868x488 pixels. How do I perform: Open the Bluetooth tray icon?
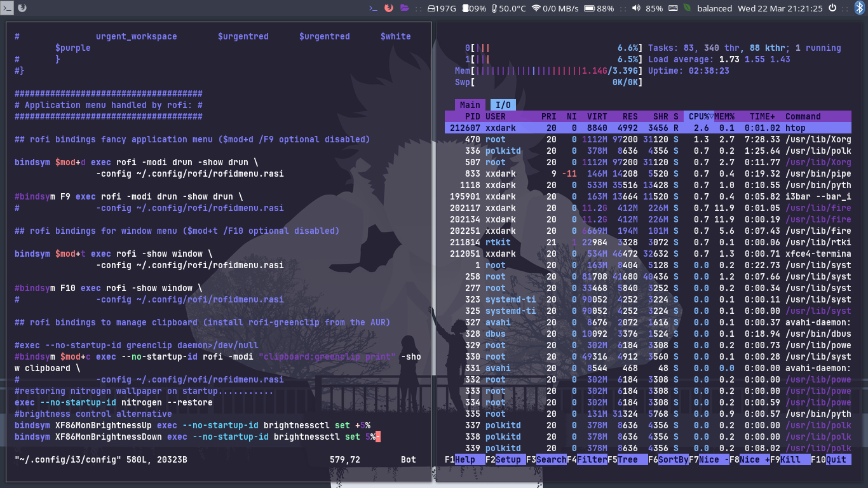click(861, 8)
